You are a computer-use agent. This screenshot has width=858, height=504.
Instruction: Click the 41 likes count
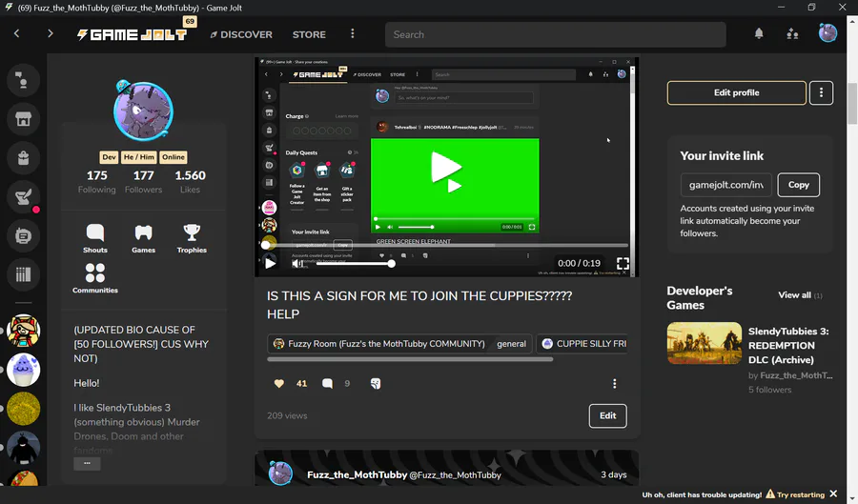point(301,383)
